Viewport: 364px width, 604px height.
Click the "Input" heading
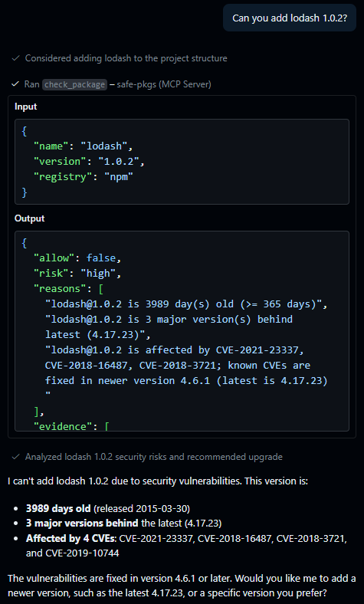26,107
